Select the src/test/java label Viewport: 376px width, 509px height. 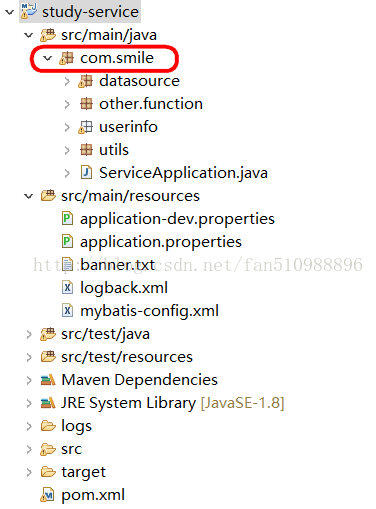(105, 334)
